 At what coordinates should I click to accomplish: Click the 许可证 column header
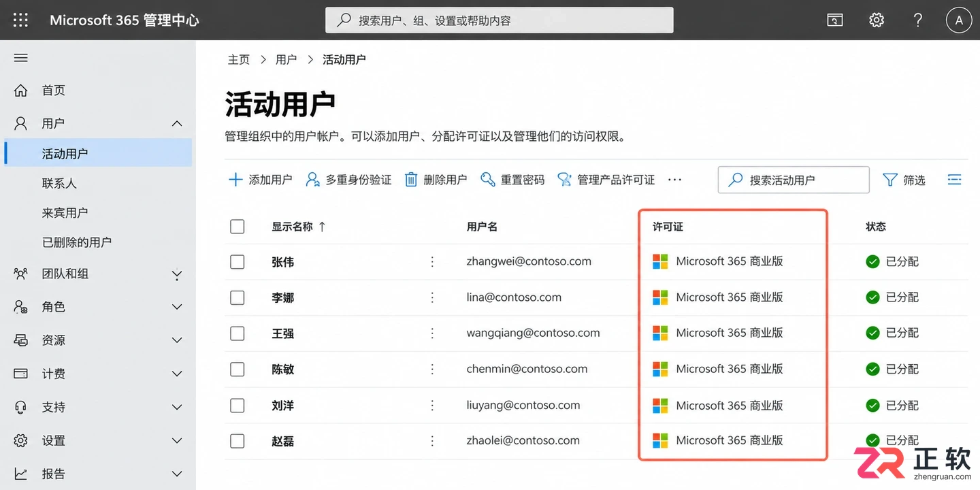[x=668, y=227]
